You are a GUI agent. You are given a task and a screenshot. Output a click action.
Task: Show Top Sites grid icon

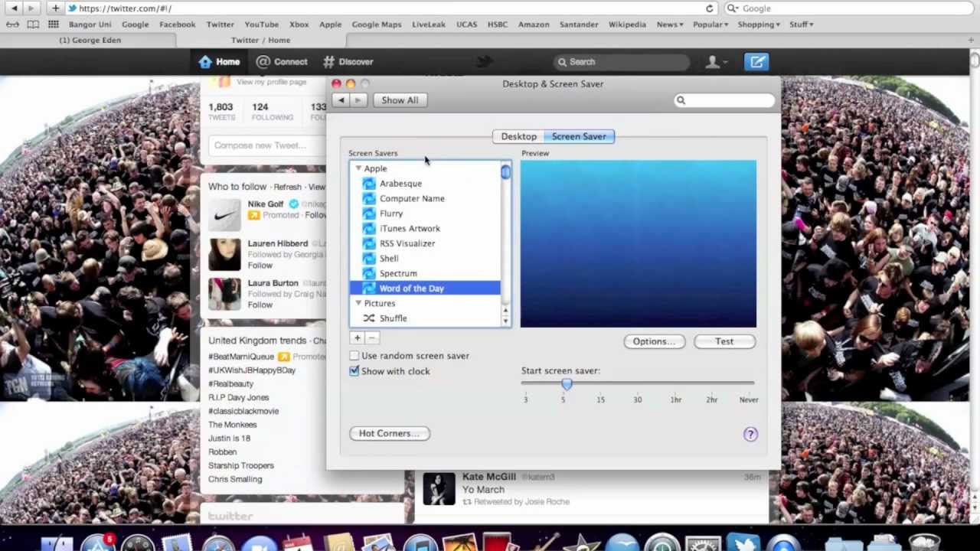(x=53, y=24)
